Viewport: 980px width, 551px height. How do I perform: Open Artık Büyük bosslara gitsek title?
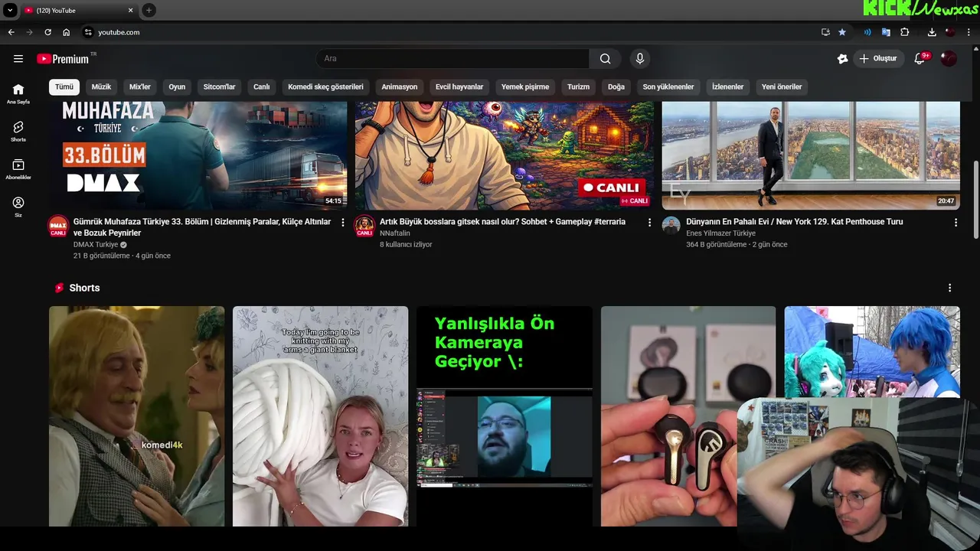click(502, 222)
